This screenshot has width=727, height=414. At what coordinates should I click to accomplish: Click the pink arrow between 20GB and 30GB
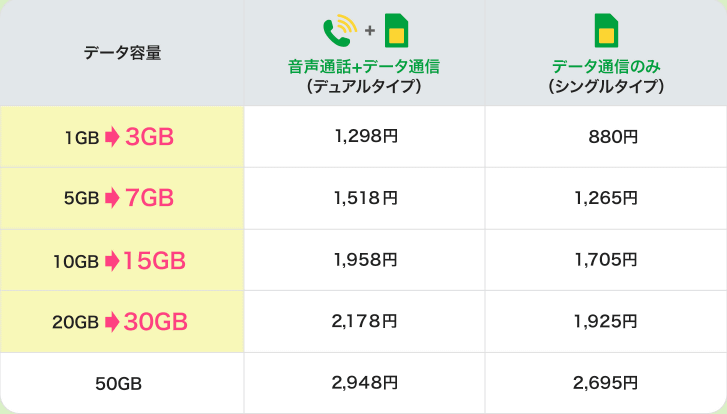[x=112, y=322]
